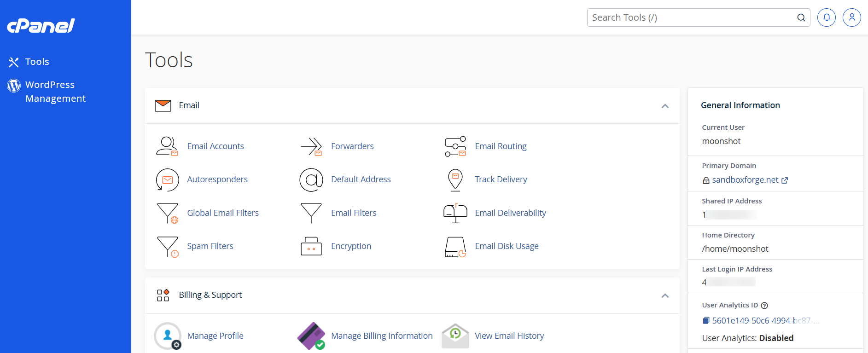
Task: Click the User Analytics ID help icon
Action: point(764,306)
